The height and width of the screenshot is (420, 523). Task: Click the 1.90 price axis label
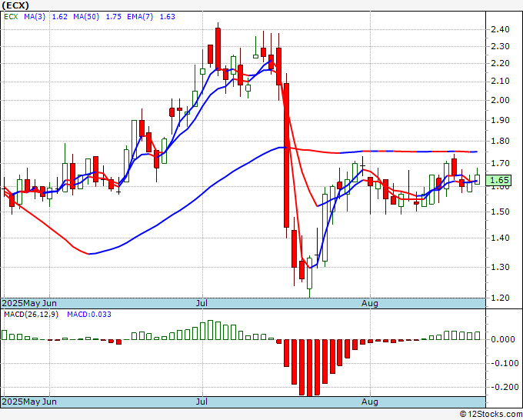(x=501, y=120)
